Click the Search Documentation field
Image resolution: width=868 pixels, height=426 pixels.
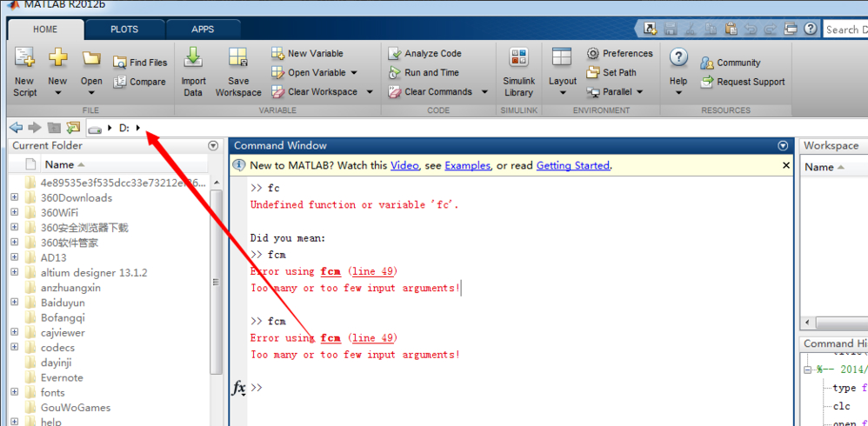coord(845,30)
